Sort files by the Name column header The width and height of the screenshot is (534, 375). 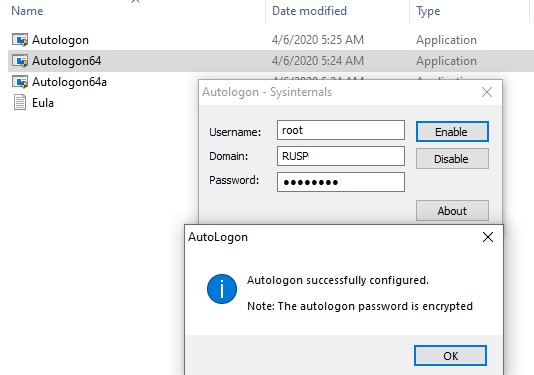click(x=27, y=11)
